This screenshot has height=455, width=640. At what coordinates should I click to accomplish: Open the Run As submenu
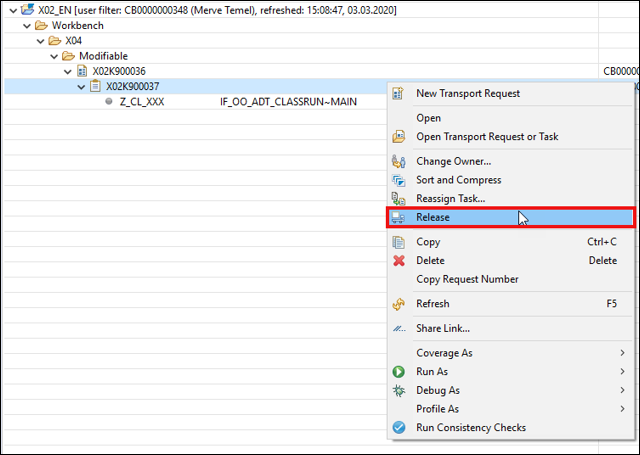pyautogui.click(x=511, y=371)
